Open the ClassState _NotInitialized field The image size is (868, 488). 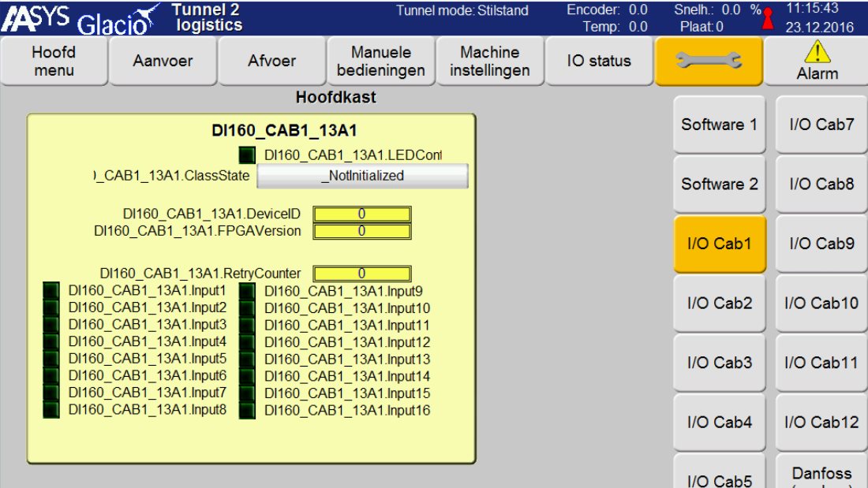coord(362,176)
